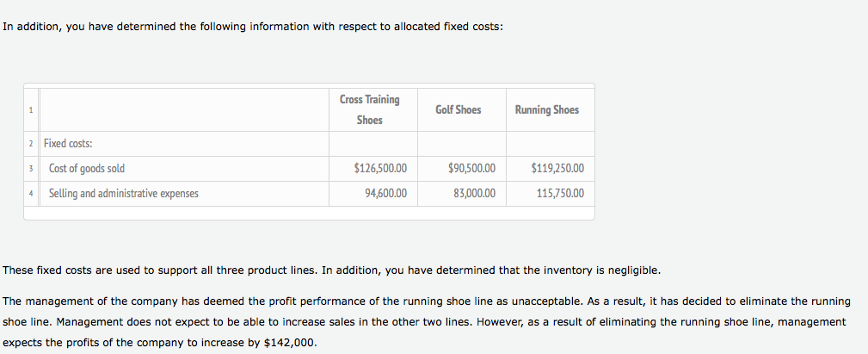Screen dimensions: 868x354
Task: Click the Cost of goods sold label
Action: (x=86, y=169)
